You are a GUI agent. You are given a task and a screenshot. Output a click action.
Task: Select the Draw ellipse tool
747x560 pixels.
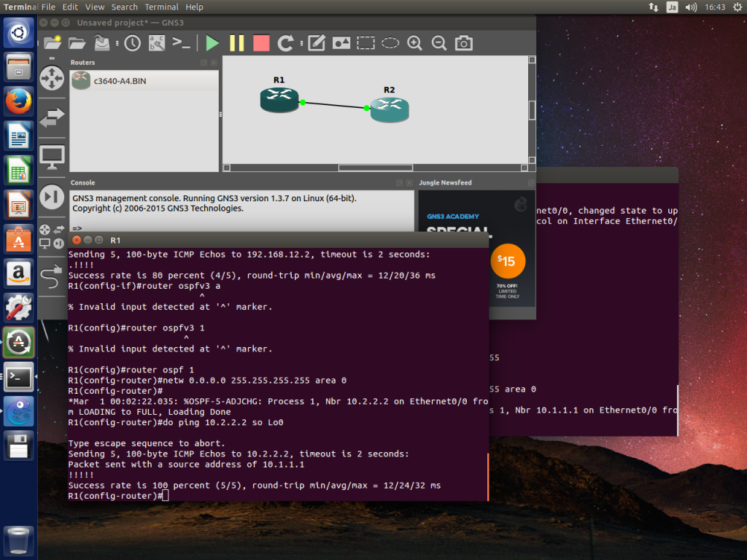[390, 43]
